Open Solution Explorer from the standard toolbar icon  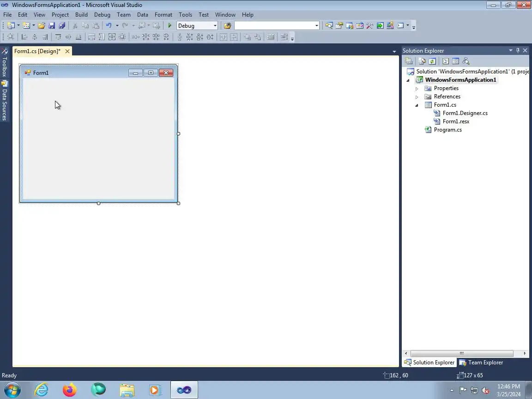[329, 25]
